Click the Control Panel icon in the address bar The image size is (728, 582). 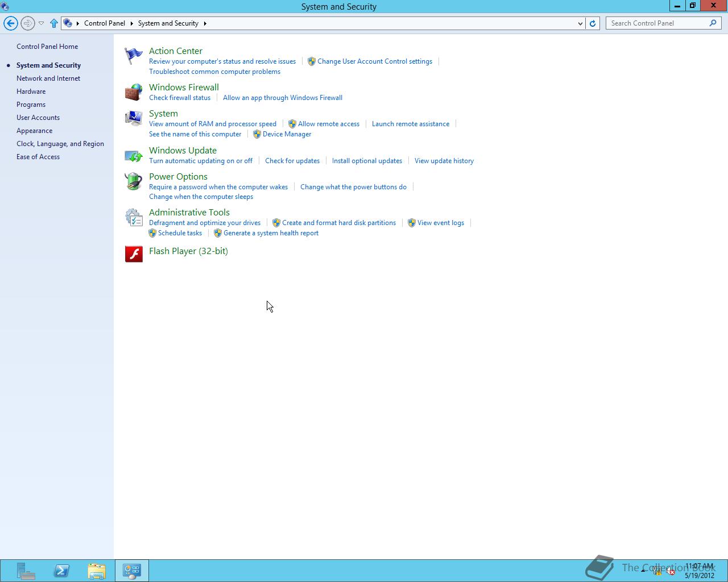tap(68, 23)
